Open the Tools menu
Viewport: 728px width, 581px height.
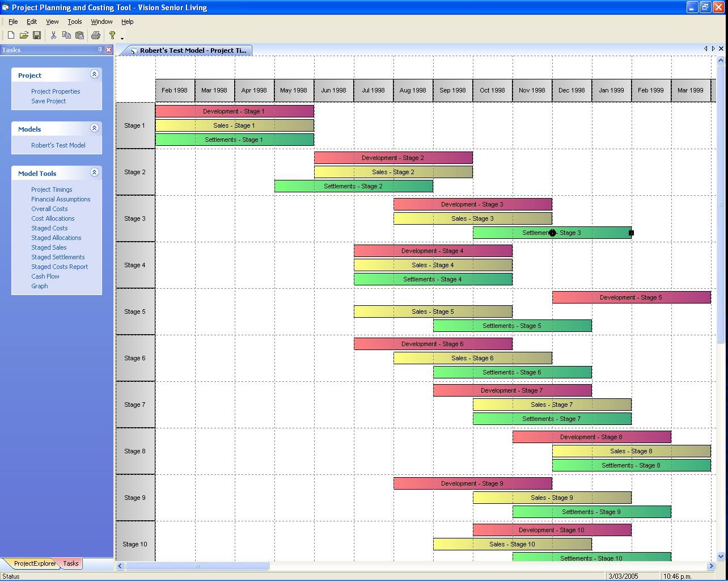(x=75, y=22)
